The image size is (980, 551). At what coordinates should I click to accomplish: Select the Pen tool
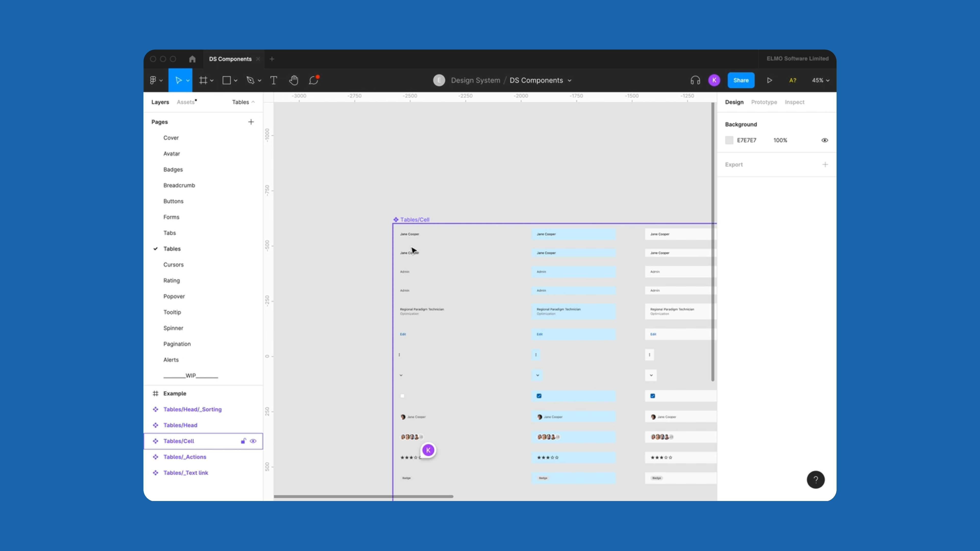tap(250, 80)
